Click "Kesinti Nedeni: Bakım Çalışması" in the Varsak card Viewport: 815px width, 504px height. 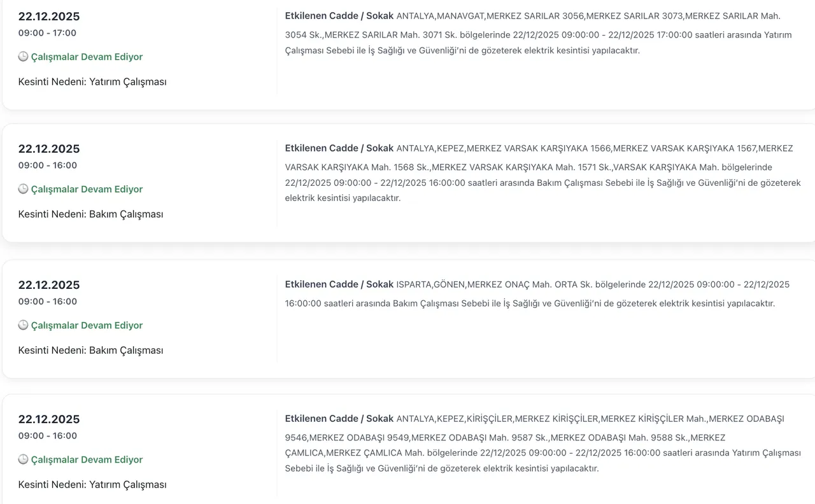click(x=90, y=214)
